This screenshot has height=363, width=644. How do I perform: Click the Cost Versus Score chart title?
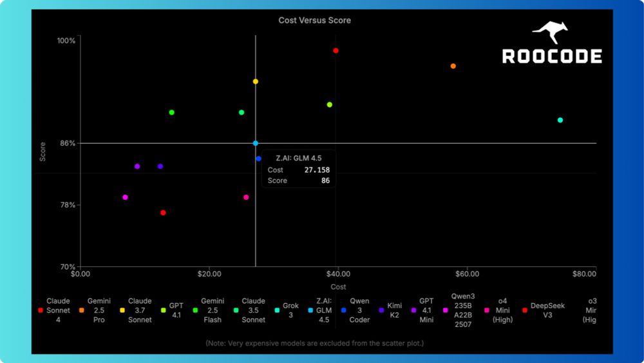tap(315, 20)
